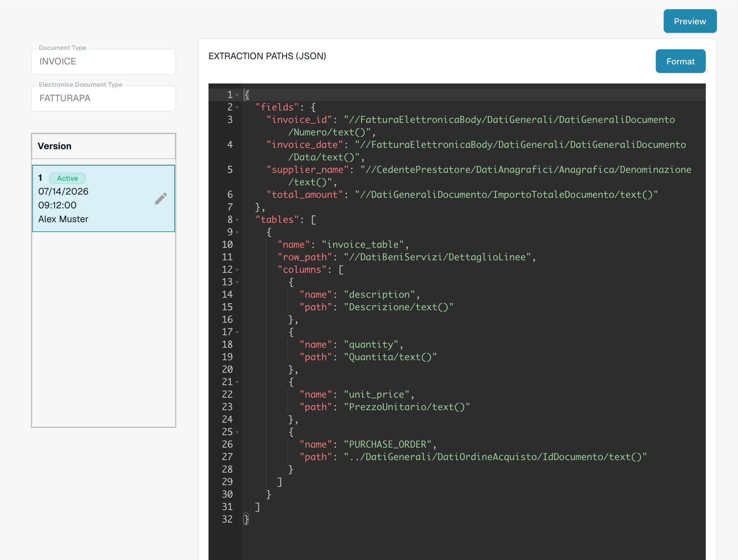Viewport: 738px width, 560px height.
Task: Click "Quantita/text()" path value
Action: [390, 357]
